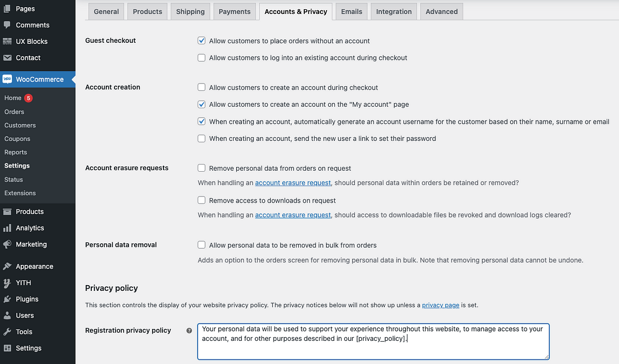Enable log into existing account during checkout
The height and width of the screenshot is (364, 619).
202,58
